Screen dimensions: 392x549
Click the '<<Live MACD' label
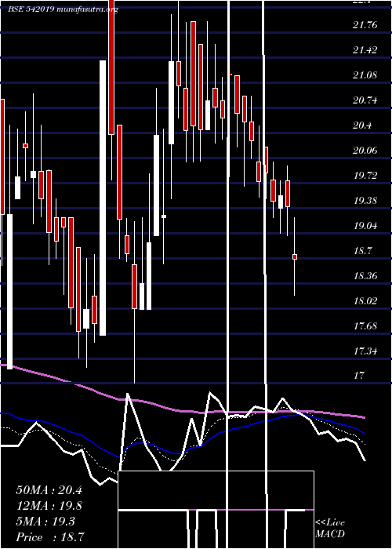pos(330,529)
